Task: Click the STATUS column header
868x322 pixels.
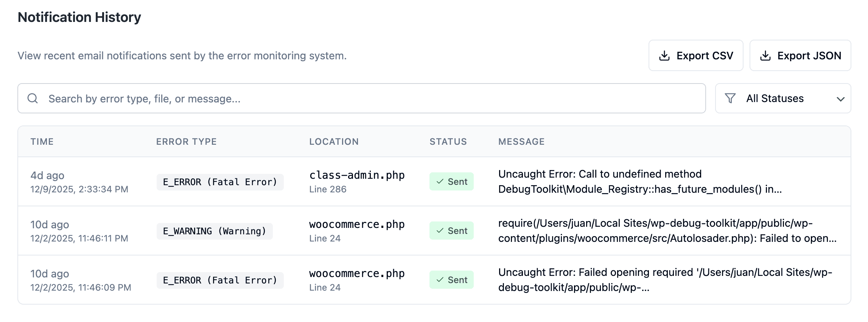Action: tap(448, 142)
